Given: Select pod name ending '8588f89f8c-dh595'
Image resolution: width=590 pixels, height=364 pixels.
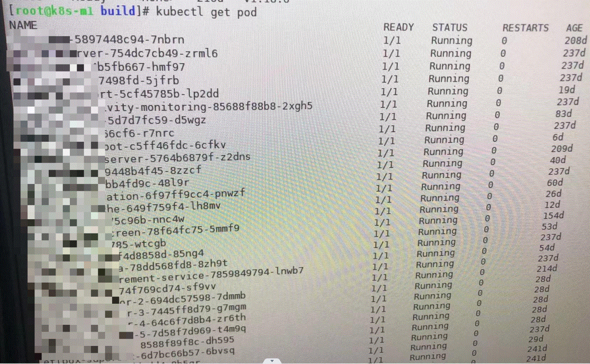Looking at the screenshot, I should point(187,342).
